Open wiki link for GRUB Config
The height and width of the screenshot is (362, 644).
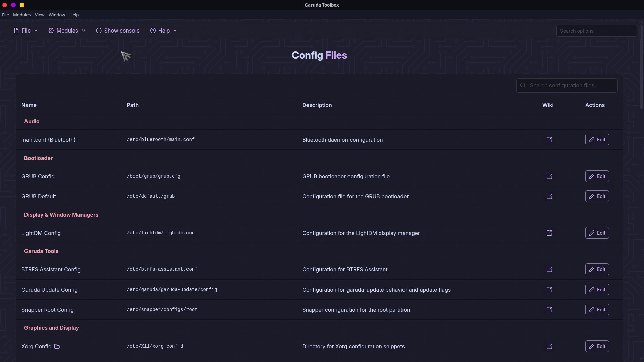coord(549,176)
